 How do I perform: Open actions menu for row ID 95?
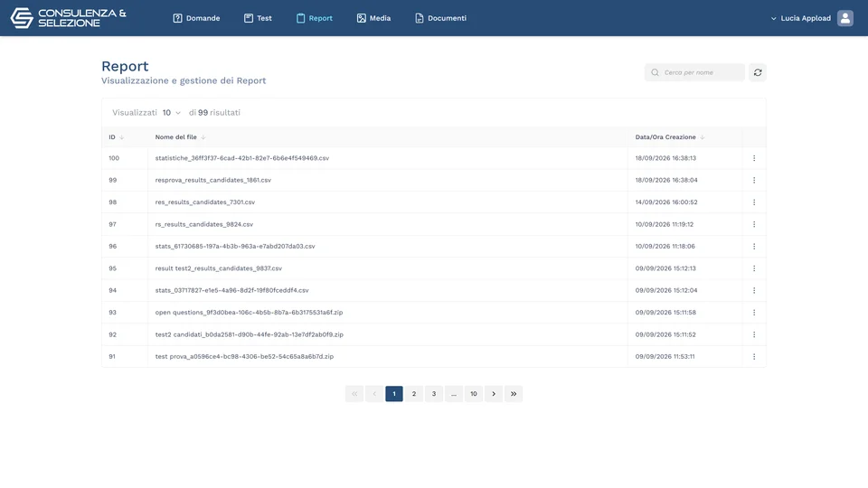(754, 268)
